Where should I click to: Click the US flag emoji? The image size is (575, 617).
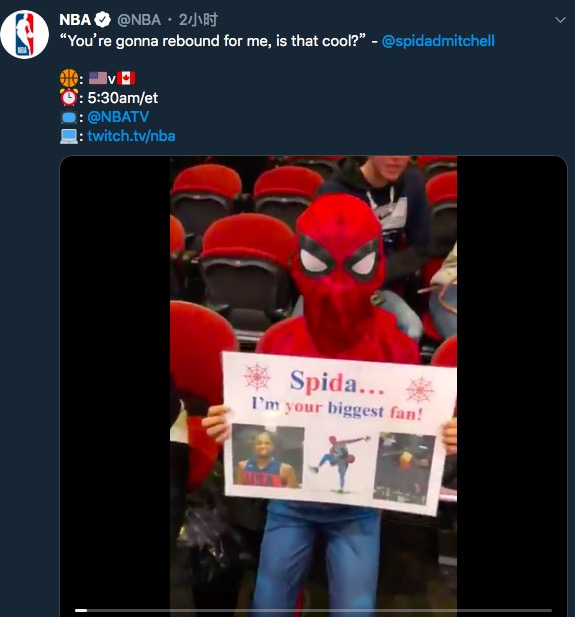coord(98,78)
